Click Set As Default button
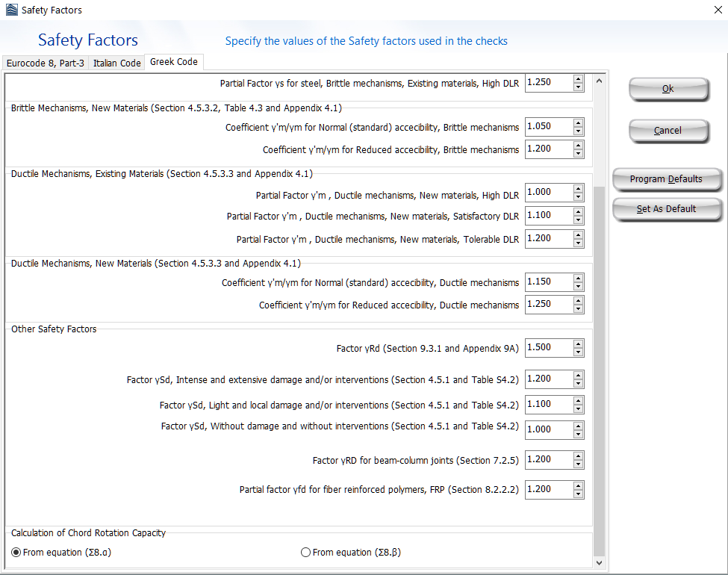The height and width of the screenshot is (575, 728). 666,209
